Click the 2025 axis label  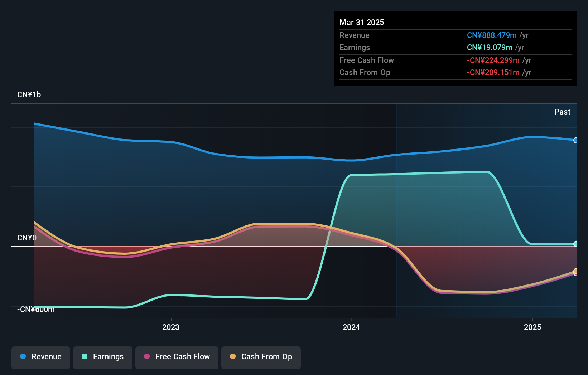pos(532,327)
